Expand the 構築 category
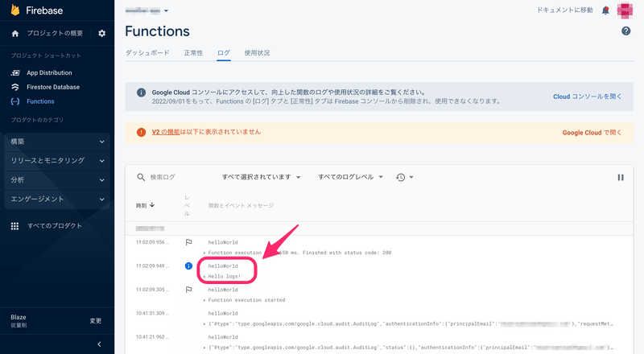 (x=56, y=142)
